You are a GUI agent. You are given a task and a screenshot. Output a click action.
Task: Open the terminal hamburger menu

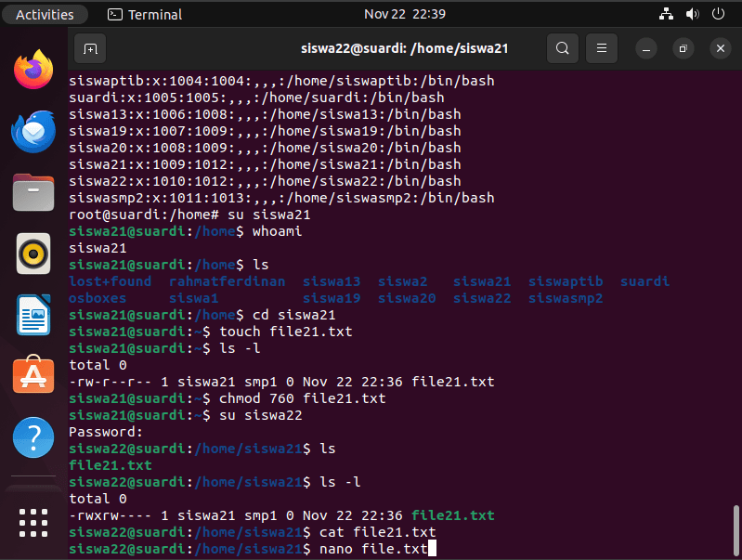pos(602,48)
